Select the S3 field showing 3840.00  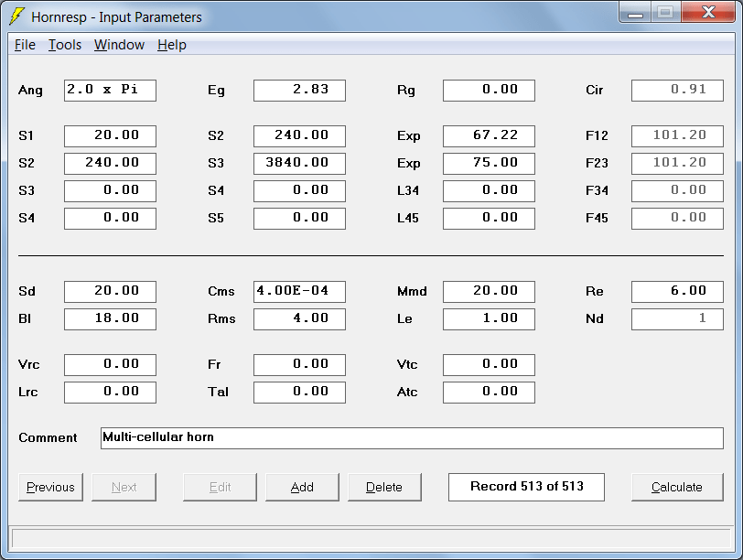click(299, 164)
